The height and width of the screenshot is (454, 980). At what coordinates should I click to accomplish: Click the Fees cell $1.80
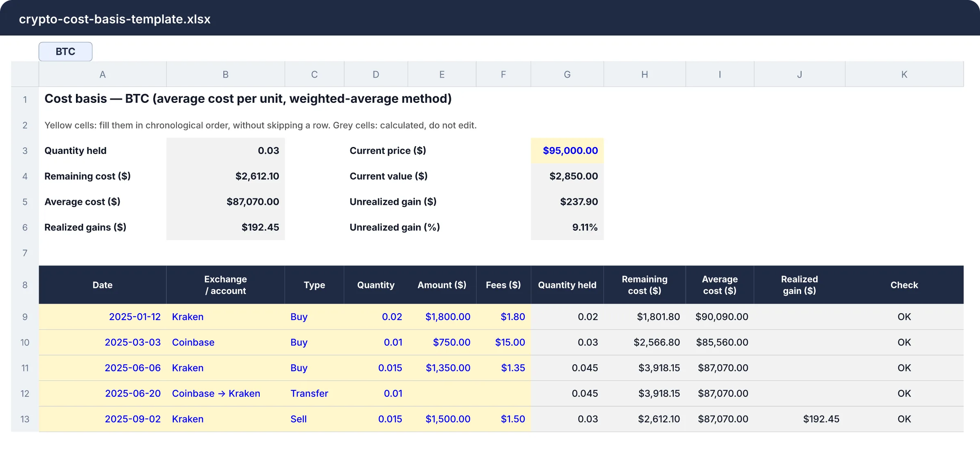(x=503, y=317)
